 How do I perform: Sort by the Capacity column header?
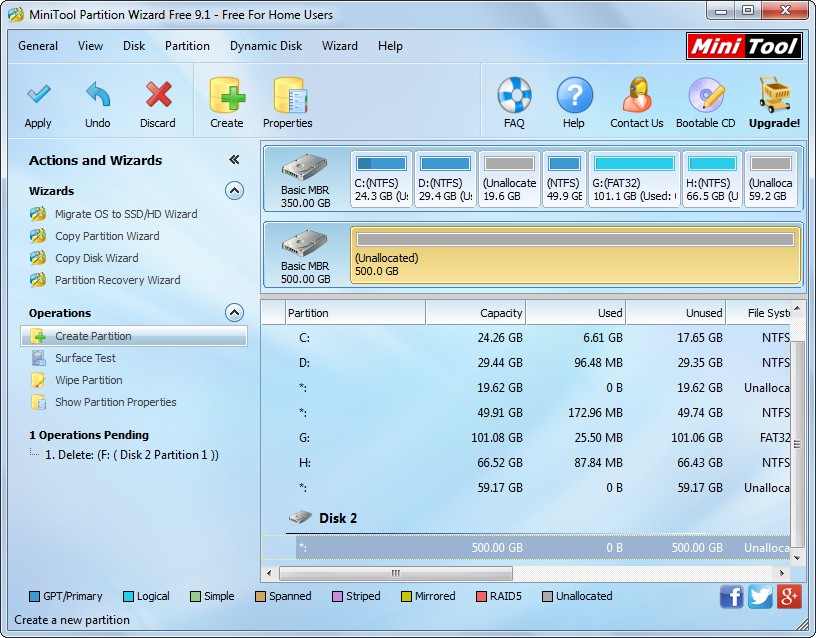coord(476,313)
